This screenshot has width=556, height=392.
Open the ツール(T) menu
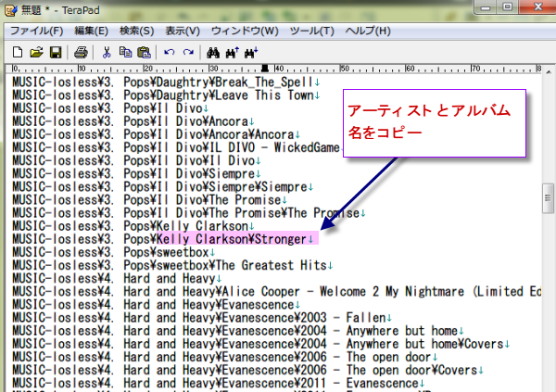pyautogui.click(x=313, y=31)
